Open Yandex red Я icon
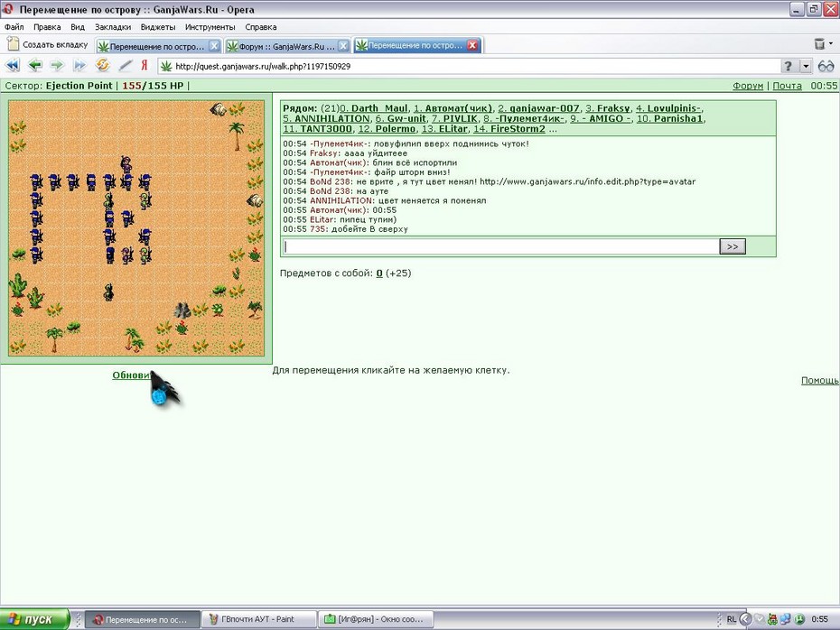The width and height of the screenshot is (840, 630). tap(145, 65)
